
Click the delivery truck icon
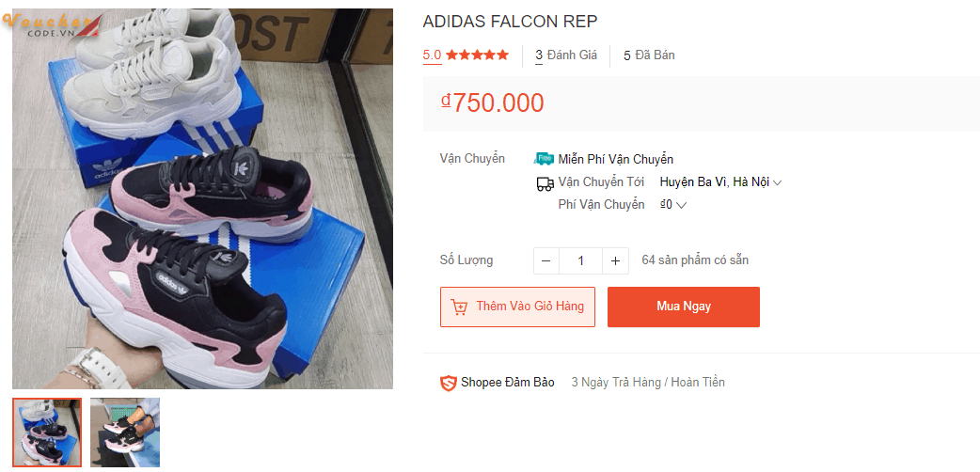(545, 183)
